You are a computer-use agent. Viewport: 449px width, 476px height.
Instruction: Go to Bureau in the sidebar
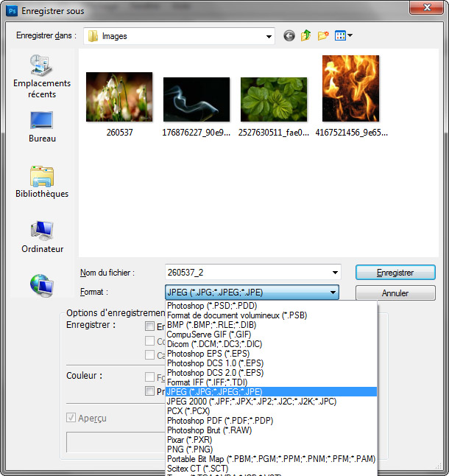42,127
